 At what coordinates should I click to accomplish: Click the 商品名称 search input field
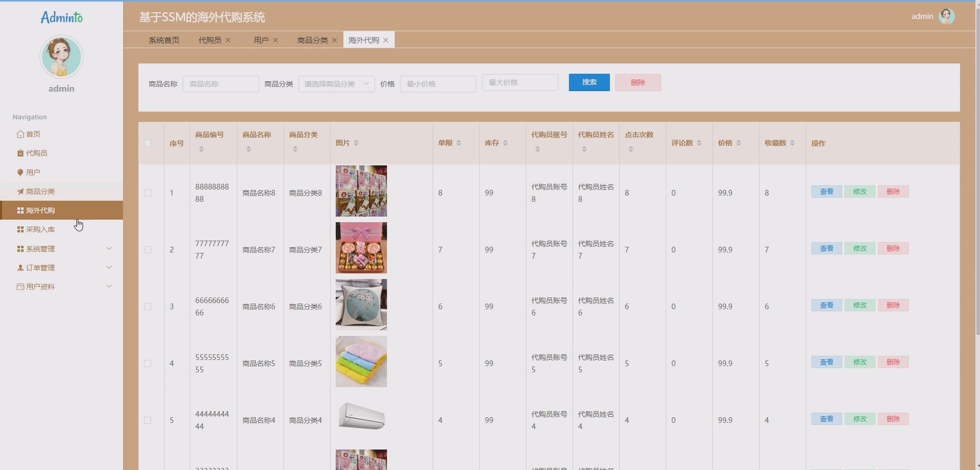(221, 84)
